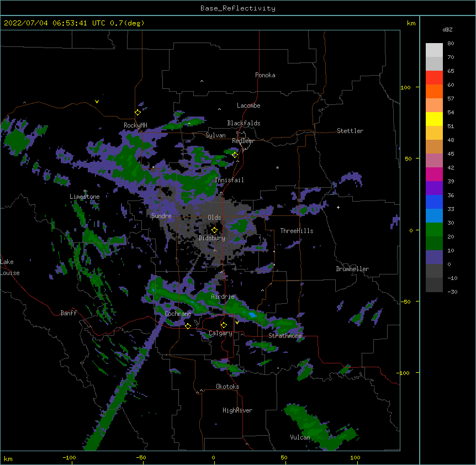The image size is (476, 465).
Task: Click the -50 tick on the right axis
Action: [405, 302]
